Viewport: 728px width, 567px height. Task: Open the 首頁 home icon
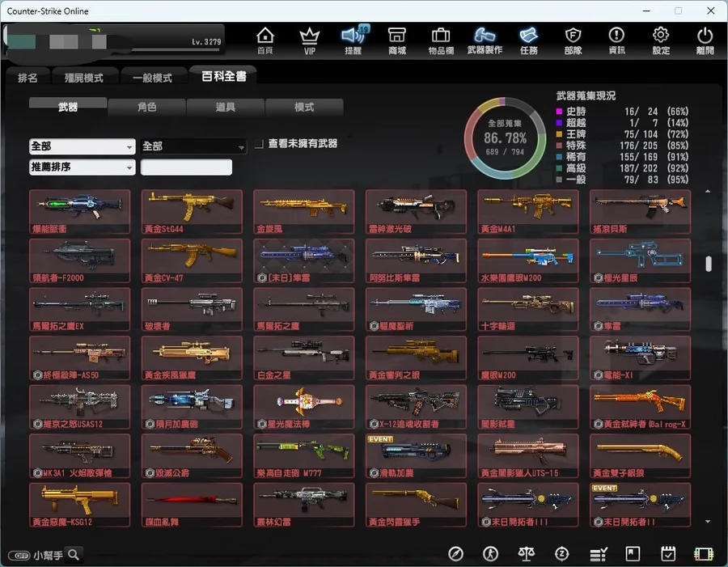[x=265, y=40]
